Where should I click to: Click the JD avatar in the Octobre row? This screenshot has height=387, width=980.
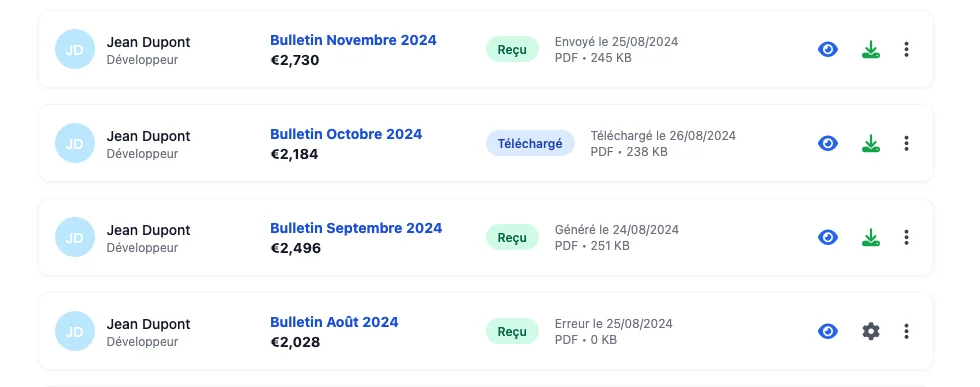pyautogui.click(x=74, y=143)
